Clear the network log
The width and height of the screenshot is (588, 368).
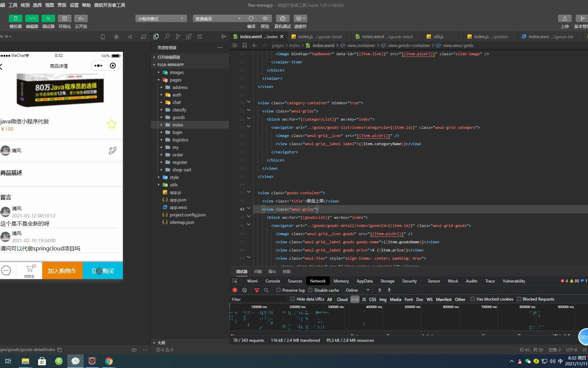pyautogui.click(x=244, y=290)
